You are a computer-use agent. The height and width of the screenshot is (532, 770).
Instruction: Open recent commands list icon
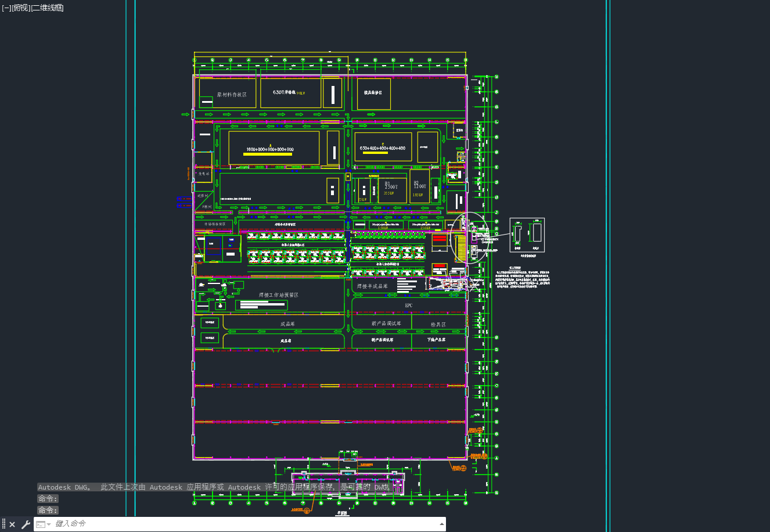pos(43,524)
